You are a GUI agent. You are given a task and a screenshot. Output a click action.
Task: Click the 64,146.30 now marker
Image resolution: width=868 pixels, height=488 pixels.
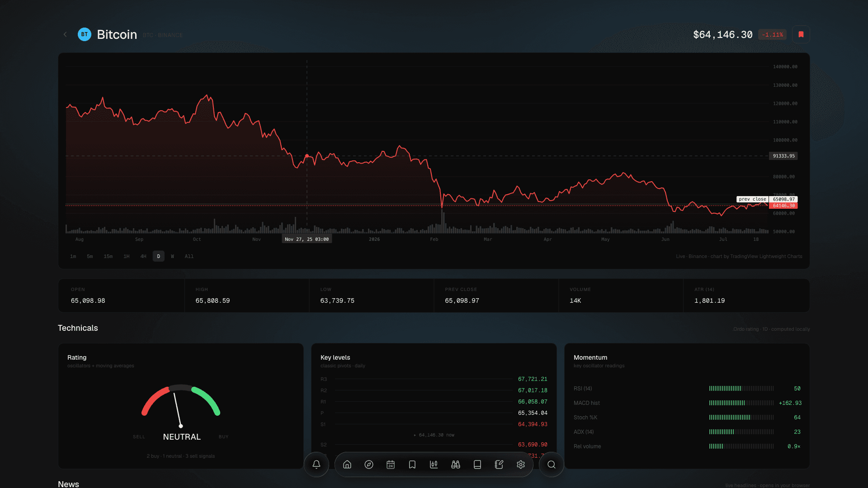coord(434,435)
